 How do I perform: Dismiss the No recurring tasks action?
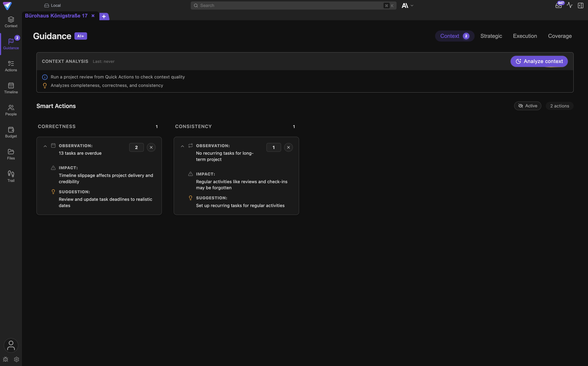coord(288,147)
